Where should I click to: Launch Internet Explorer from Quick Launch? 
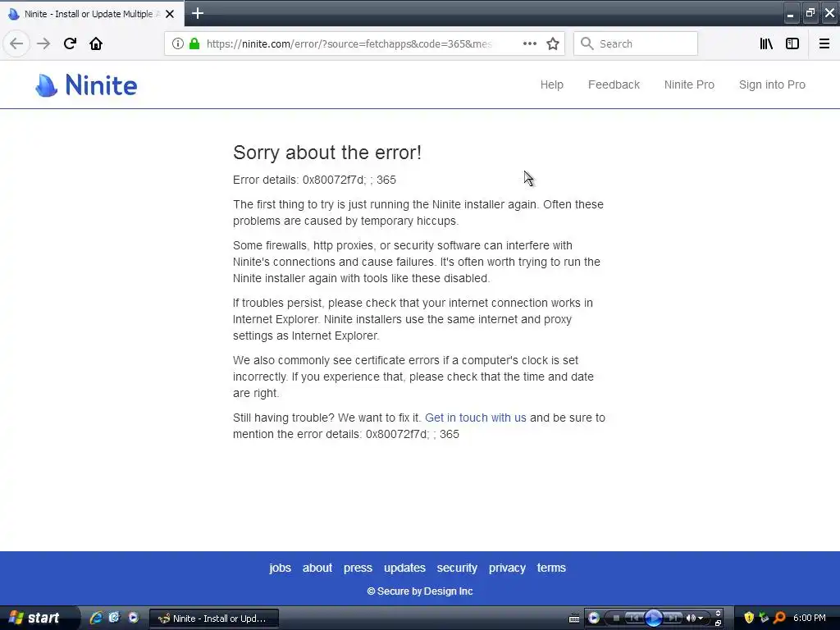coord(97,618)
